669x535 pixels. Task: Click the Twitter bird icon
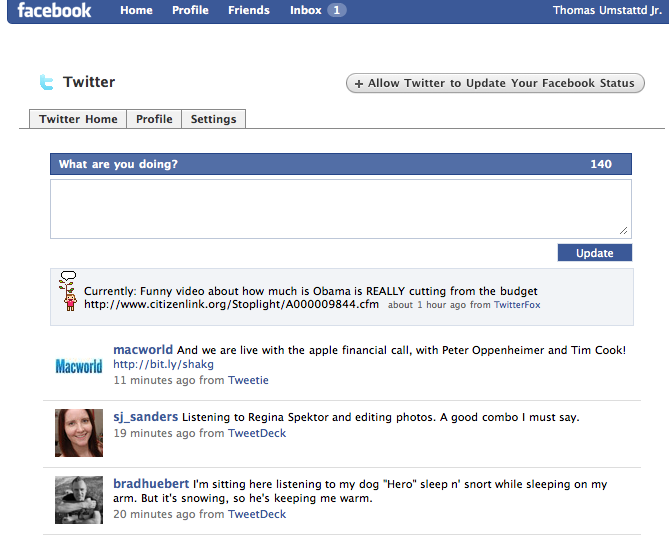46,82
